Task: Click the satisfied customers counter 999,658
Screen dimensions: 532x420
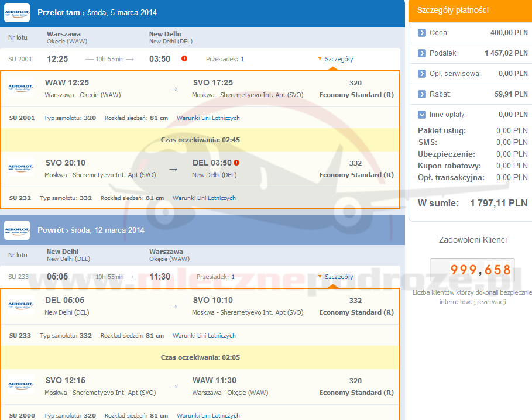Action: click(x=472, y=270)
